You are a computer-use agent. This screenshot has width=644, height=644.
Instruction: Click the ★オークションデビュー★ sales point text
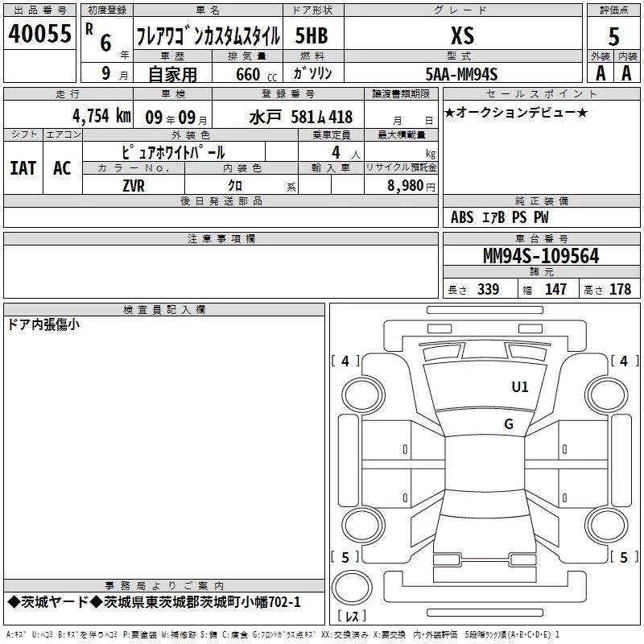coord(516,112)
